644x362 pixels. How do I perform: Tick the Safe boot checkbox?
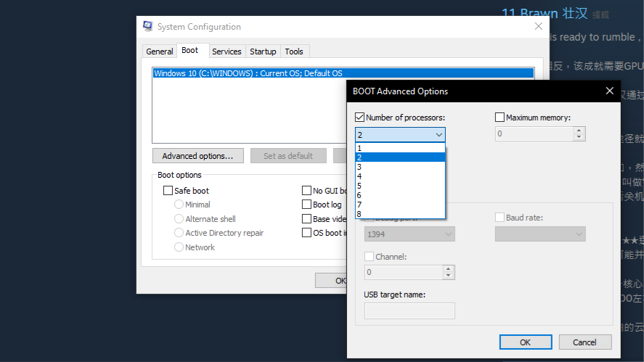click(168, 191)
